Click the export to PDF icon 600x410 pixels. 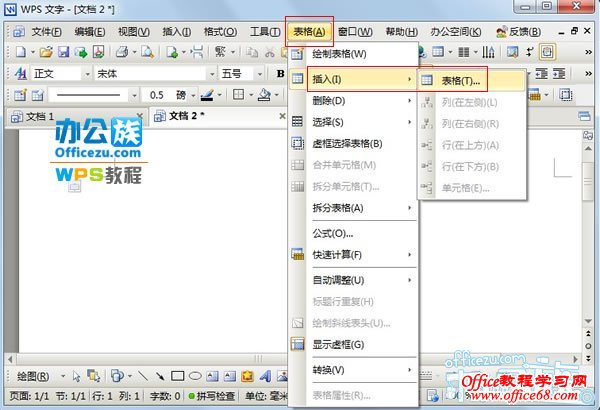point(98,52)
